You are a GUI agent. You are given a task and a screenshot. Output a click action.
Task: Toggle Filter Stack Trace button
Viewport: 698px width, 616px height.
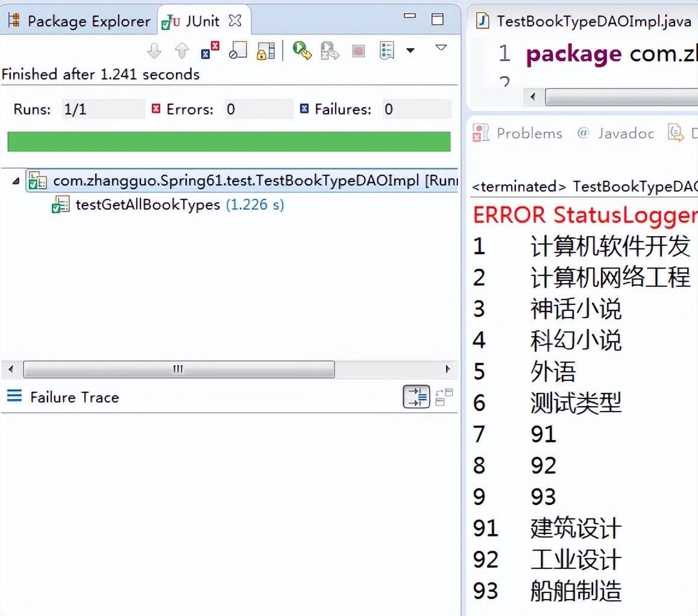[x=417, y=397]
